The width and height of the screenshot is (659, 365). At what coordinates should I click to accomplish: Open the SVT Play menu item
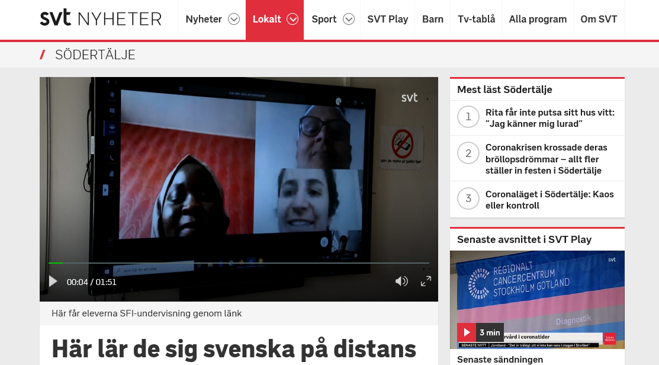387,19
